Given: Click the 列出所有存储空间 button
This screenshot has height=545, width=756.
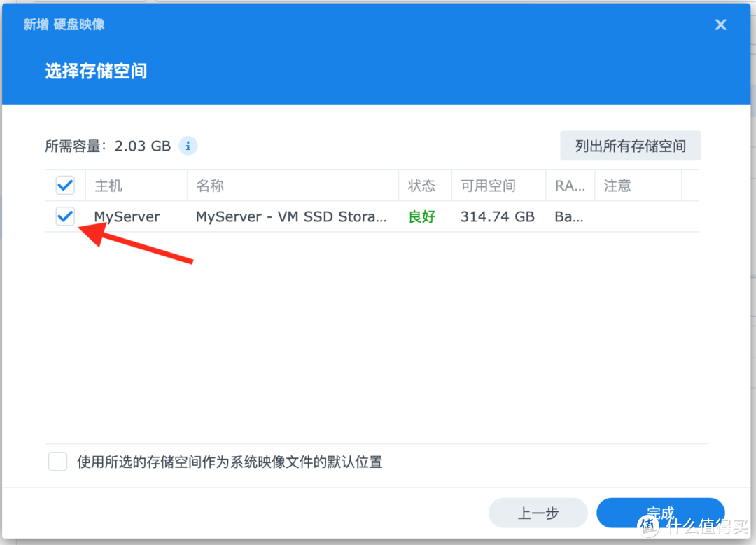Looking at the screenshot, I should (x=630, y=146).
